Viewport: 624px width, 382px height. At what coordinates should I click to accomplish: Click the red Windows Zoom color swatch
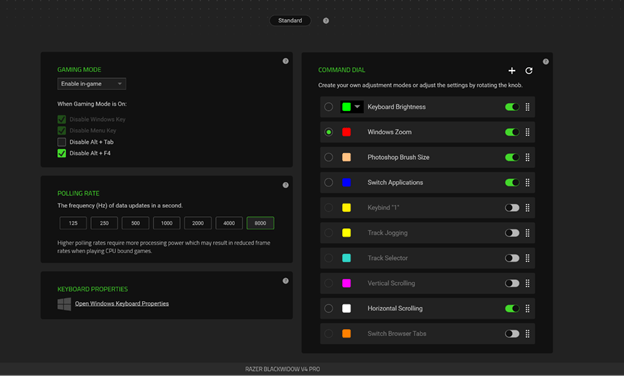point(346,132)
